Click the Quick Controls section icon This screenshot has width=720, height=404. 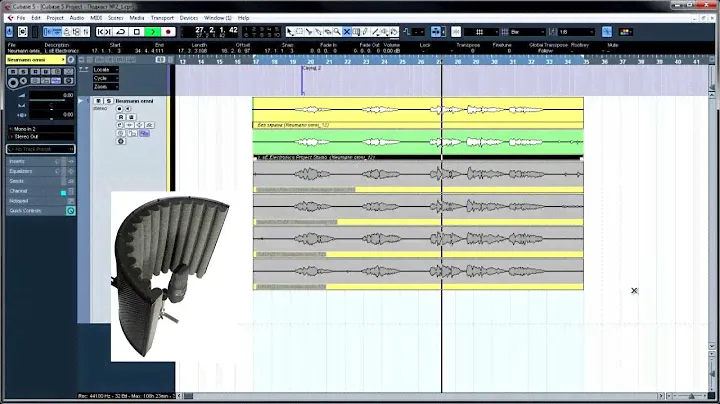click(x=71, y=211)
